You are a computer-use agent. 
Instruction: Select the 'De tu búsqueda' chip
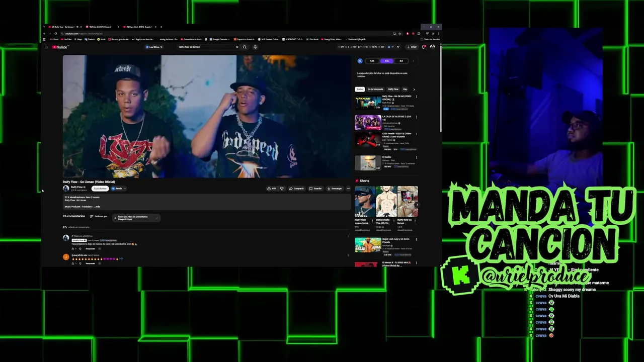click(375, 89)
